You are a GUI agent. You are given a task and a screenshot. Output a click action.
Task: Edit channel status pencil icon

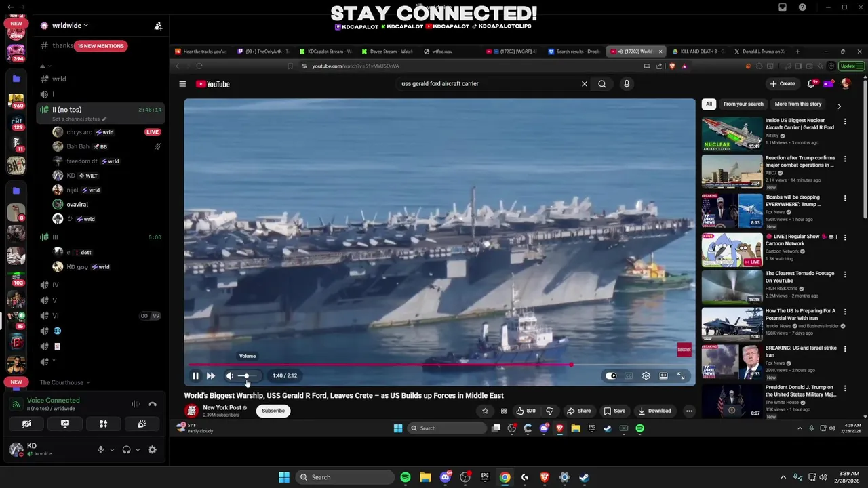tap(104, 119)
